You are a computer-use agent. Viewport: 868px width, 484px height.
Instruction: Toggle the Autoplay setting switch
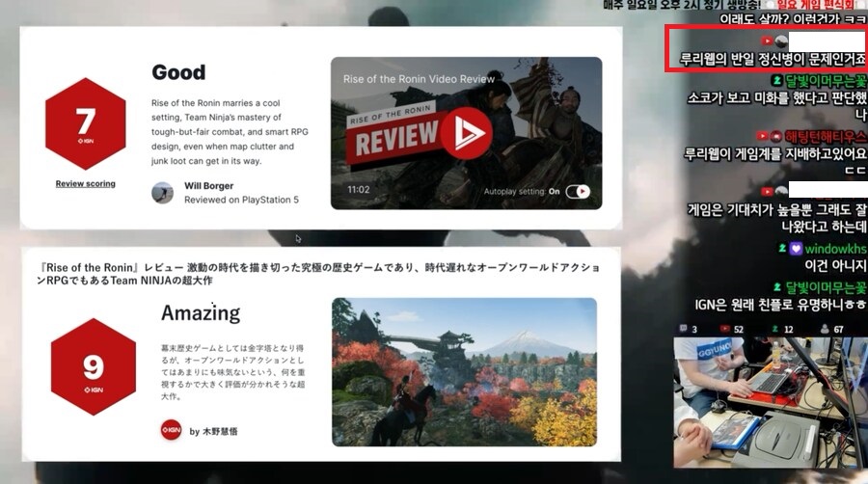click(x=578, y=191)
